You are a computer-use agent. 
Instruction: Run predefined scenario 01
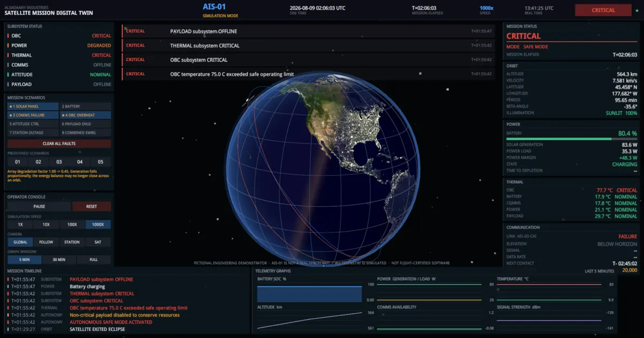[x=17, y=162]
